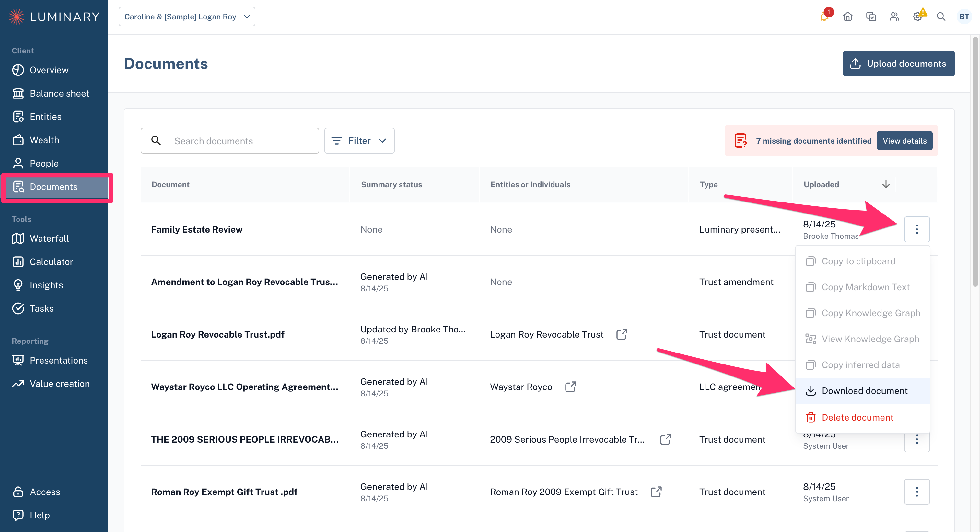Click the Upload documents button

[898, 64]
